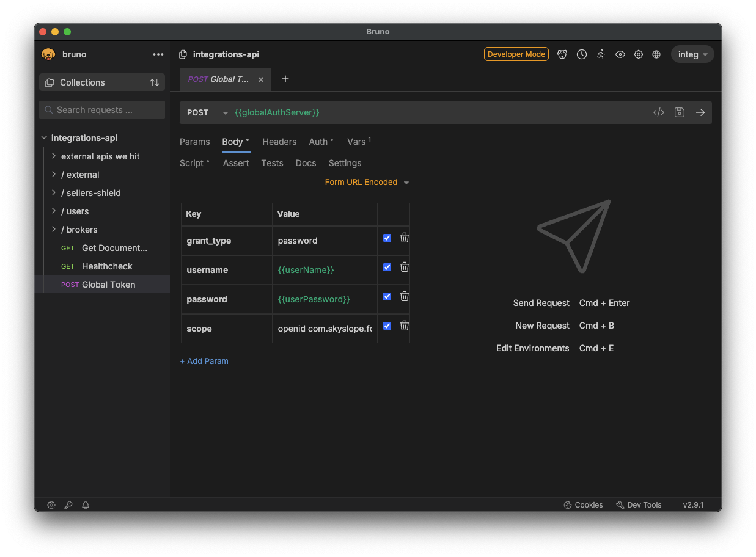Open the key/secrets icon in status bar
The image size is (756, 557).
[x=68, y=505]
